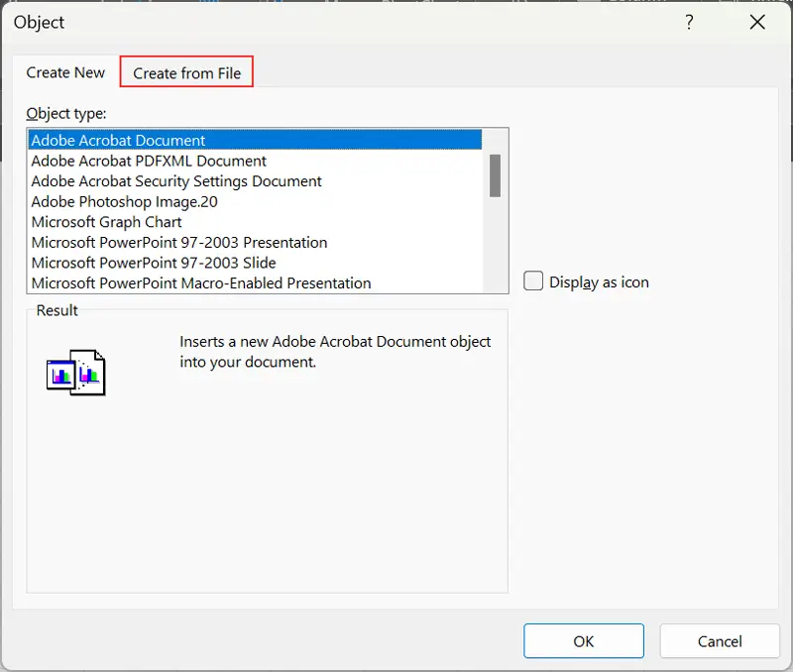Choose Adobe Acrobat PDFXML Document

point(149,161)
